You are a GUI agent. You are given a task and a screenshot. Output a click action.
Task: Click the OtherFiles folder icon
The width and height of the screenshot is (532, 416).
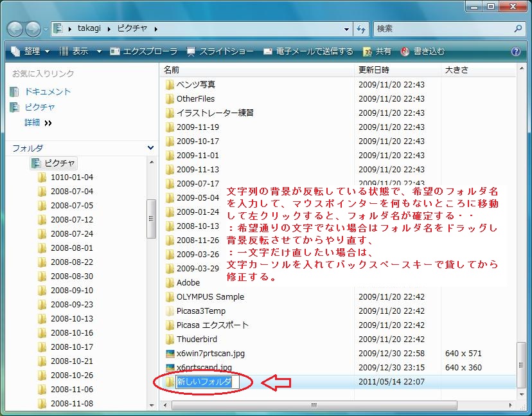click(x=170, y=99)
